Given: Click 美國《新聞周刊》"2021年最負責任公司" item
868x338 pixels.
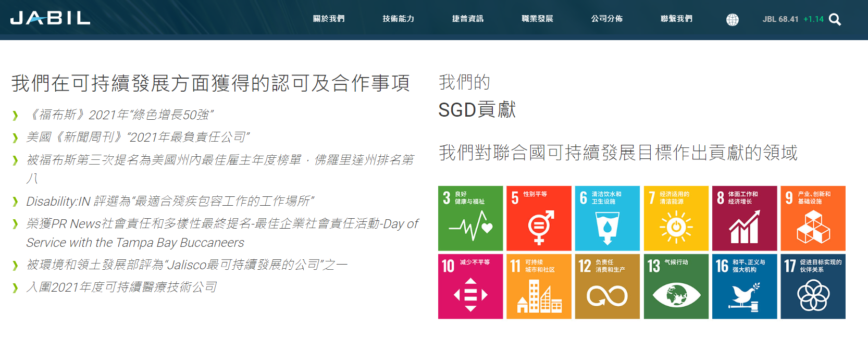Looking at the screenshot, I should [x=138, y=137].
